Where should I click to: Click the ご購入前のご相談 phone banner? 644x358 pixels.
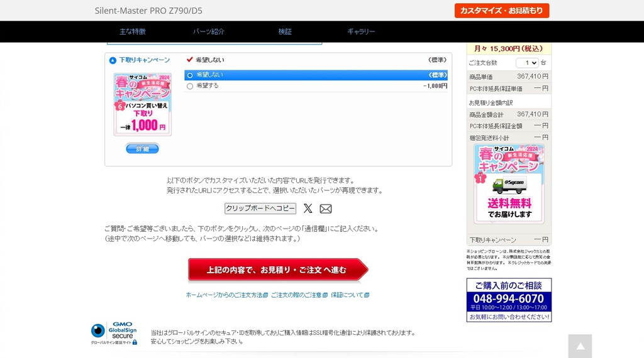[509, 300]
